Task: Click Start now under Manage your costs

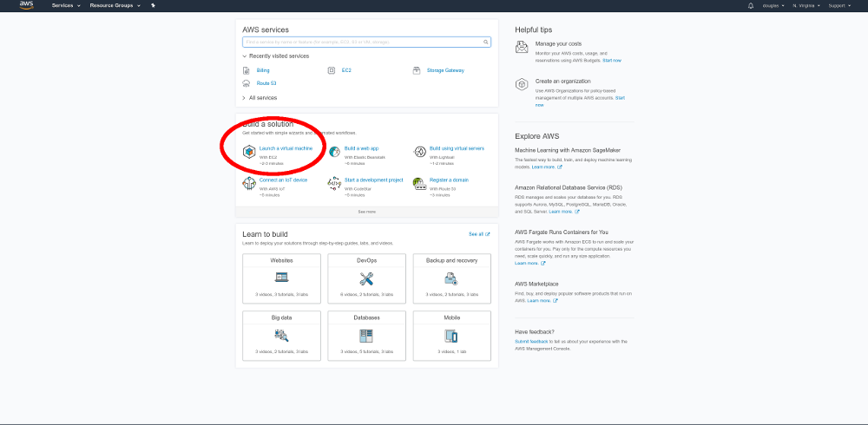Action: (612, 61)
